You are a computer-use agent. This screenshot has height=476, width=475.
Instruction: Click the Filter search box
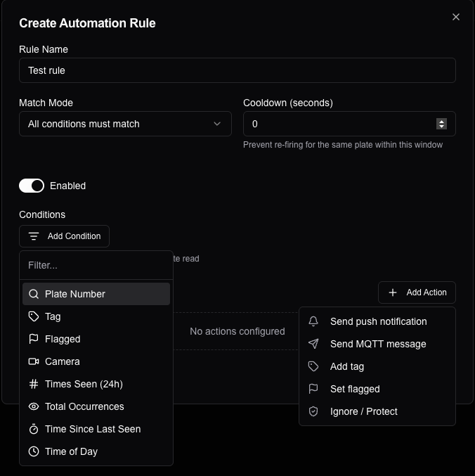(x=96, y=266)
